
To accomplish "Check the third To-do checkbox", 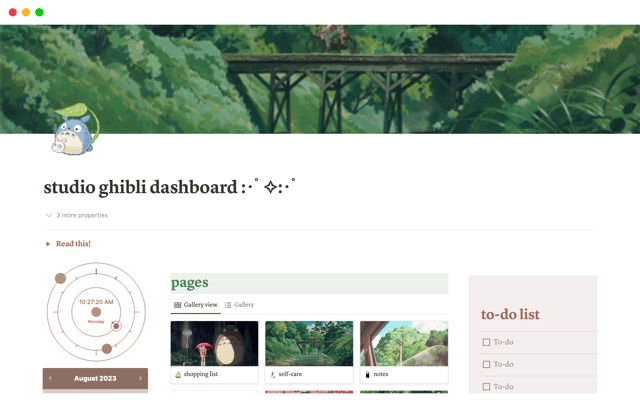I will click(x=486, y=386).
